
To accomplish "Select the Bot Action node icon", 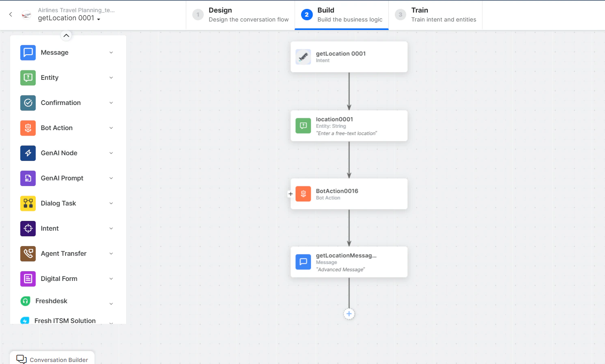I will (x=28, y=128).
